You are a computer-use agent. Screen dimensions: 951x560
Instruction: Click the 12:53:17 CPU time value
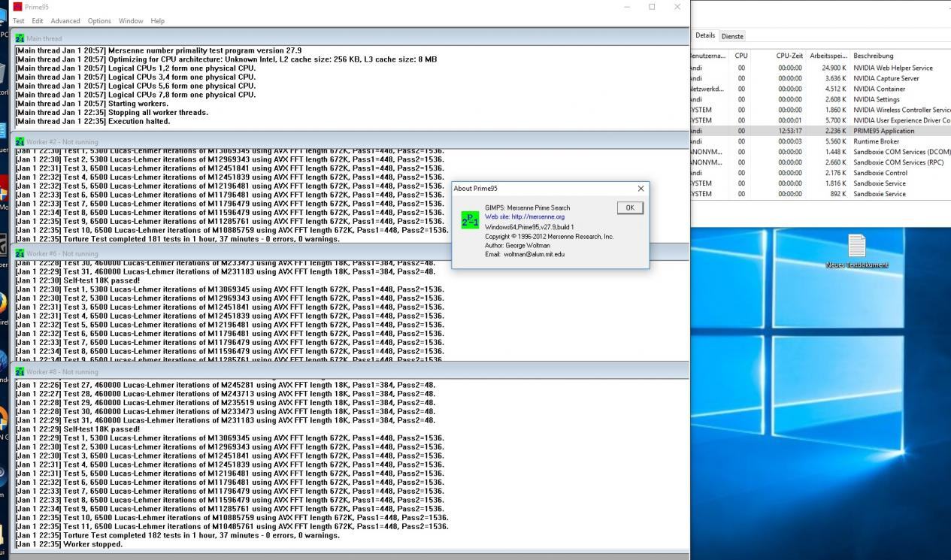pos(789,131)
